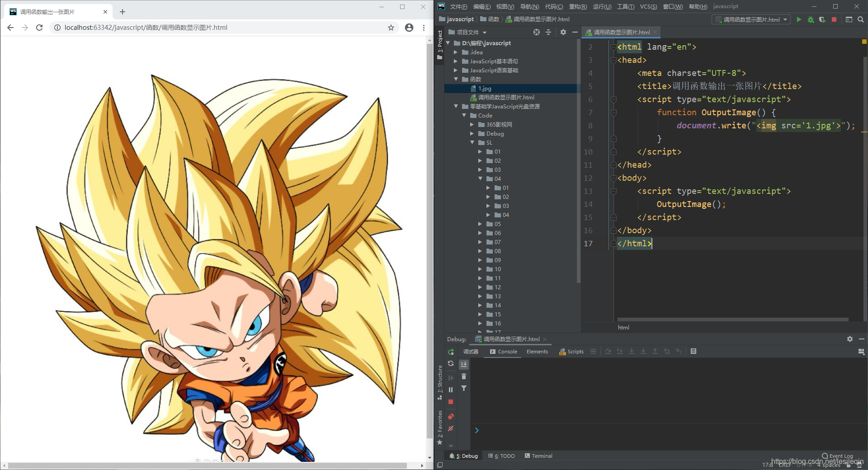Image resolution: width=868 pixels, height=470 pixels.
Task: Toggle the 7: Structure side panel
Action: coord(439,382)
